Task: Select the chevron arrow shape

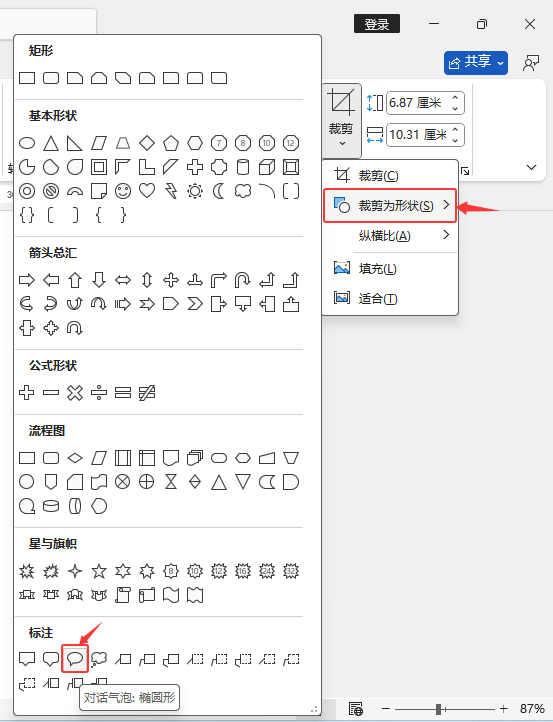Action: [x=195, y=304]
